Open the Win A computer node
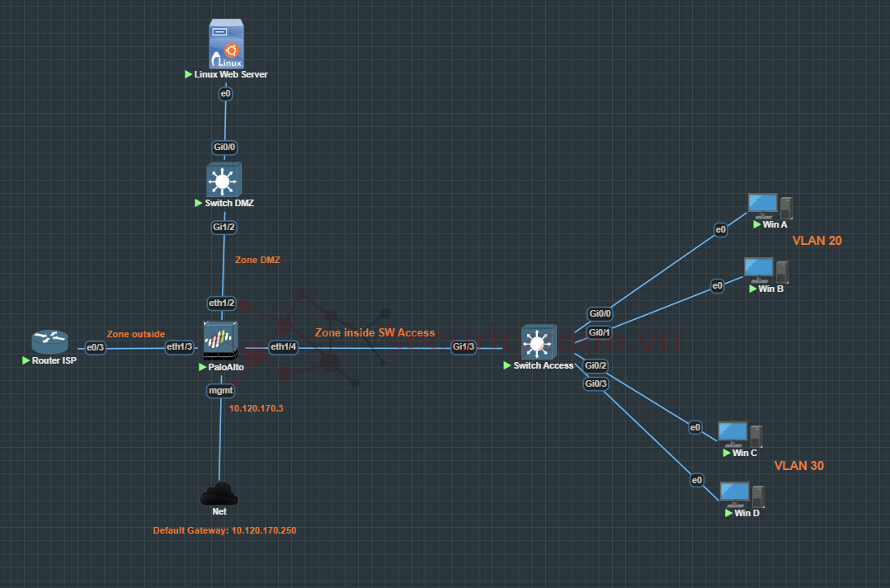Viewport: 890px width, 588px height. pos(770,205)
